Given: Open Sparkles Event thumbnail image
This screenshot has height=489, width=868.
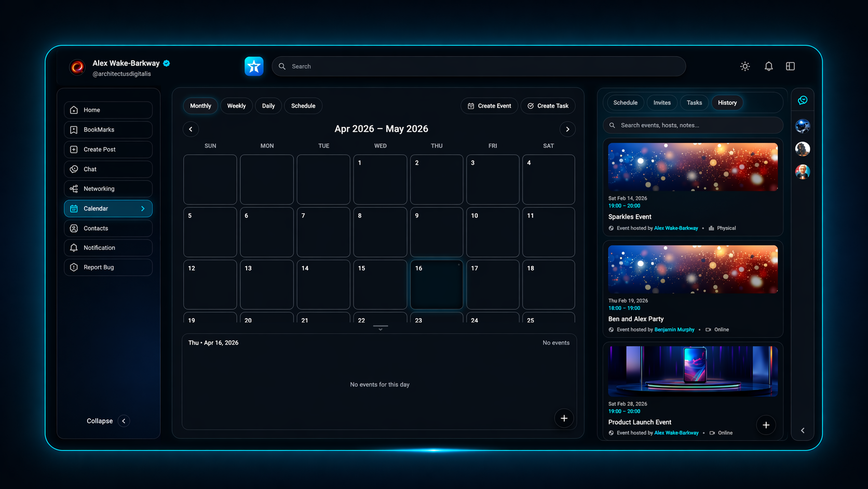Looking at the screenshot, I should point(693,167).
